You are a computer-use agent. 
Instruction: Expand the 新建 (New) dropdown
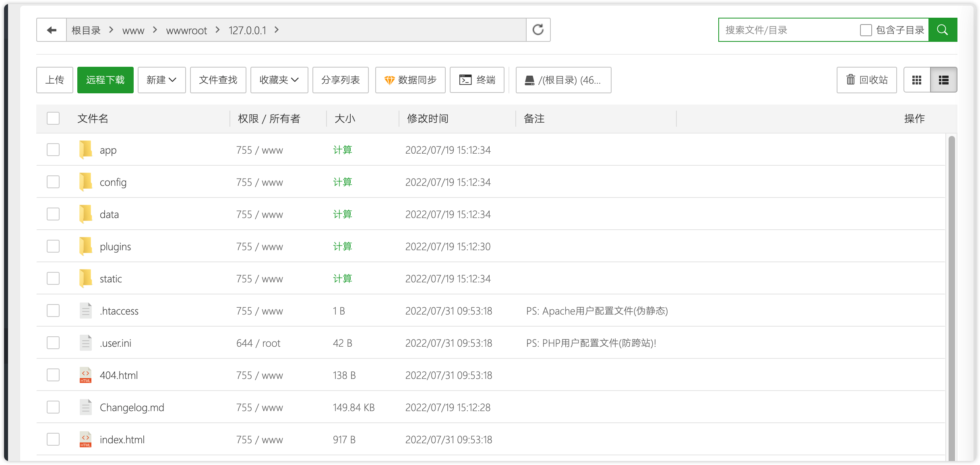pos(161,80)
